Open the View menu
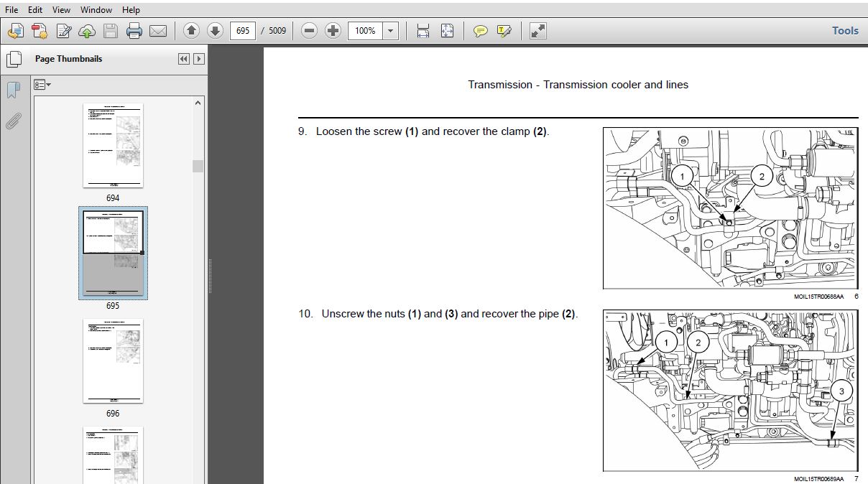 point(62,10)
